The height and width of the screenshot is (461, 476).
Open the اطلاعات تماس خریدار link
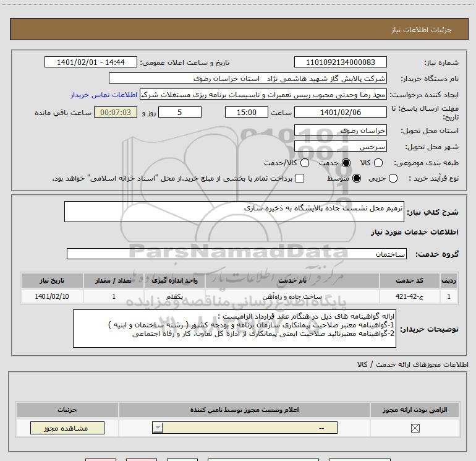pos(104,95)
